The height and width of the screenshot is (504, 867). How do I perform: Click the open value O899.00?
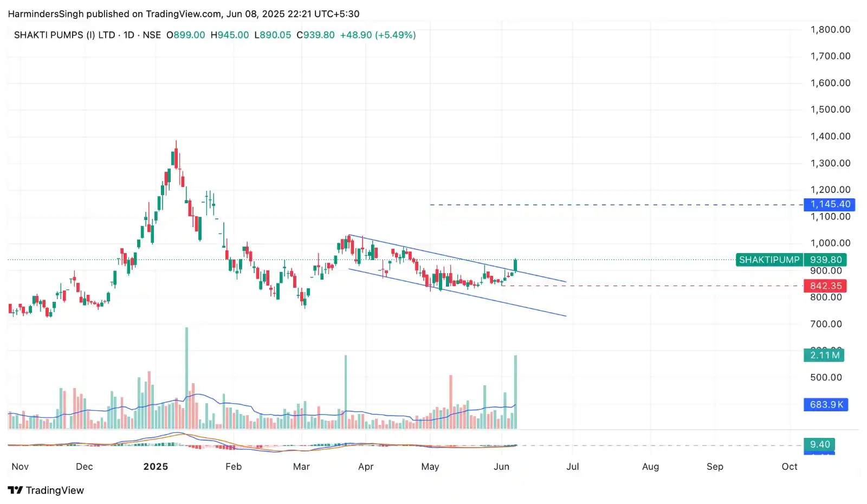click(186, 35)
